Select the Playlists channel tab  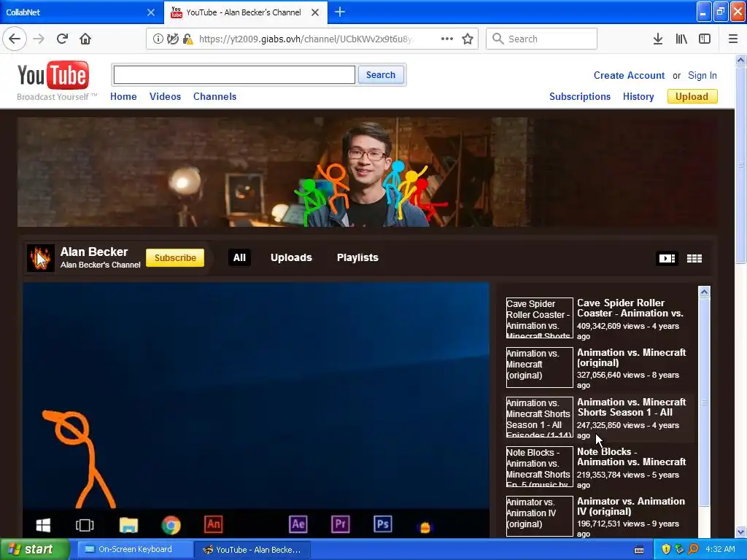(357, 257)
